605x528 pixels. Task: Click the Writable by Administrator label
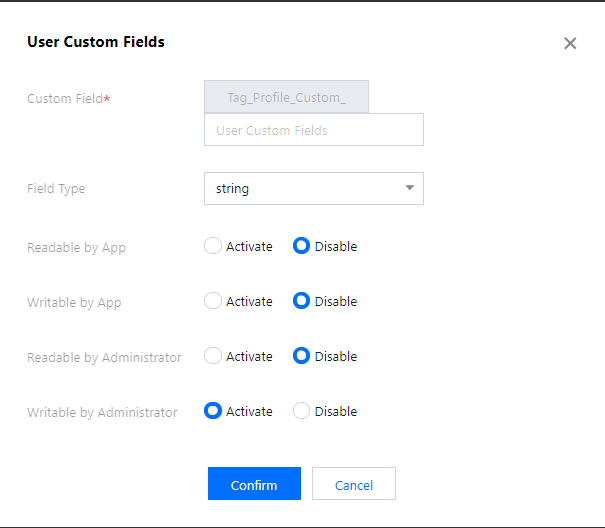click(102, 412)
